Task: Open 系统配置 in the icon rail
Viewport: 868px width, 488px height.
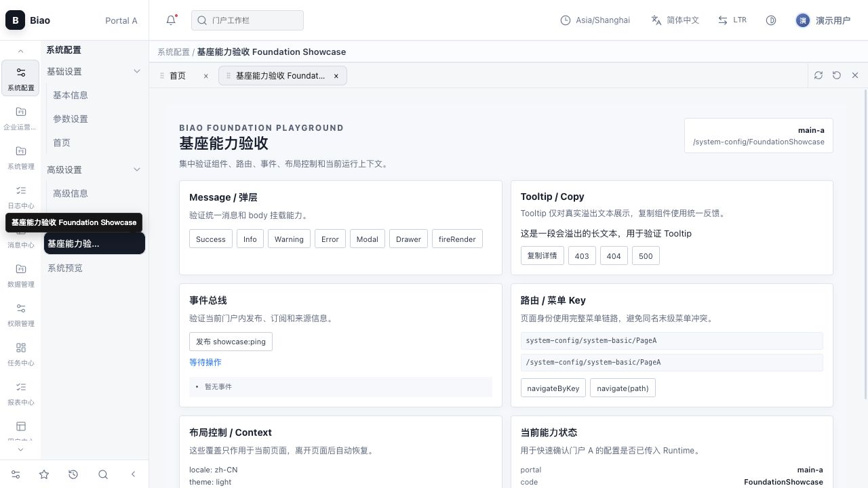Action: pos(20,79)
